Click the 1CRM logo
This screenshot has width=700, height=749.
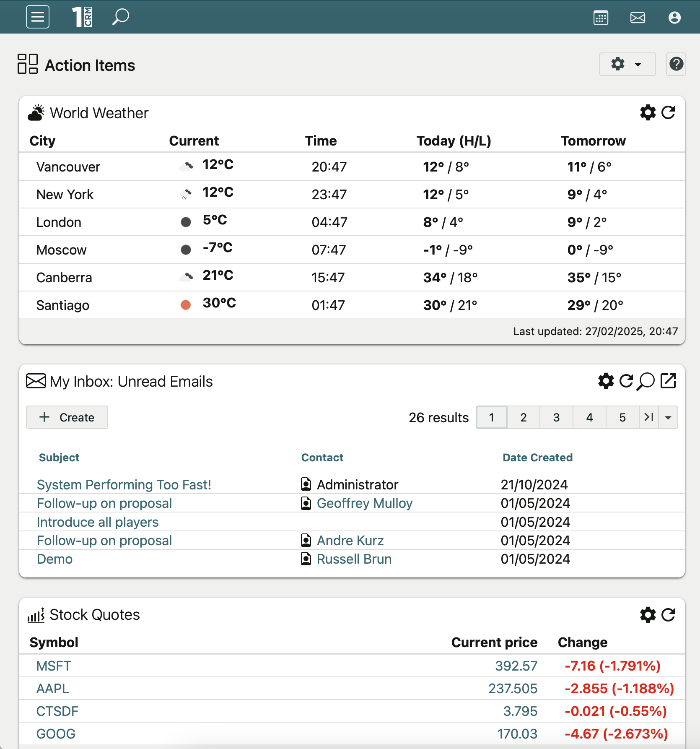82,17
